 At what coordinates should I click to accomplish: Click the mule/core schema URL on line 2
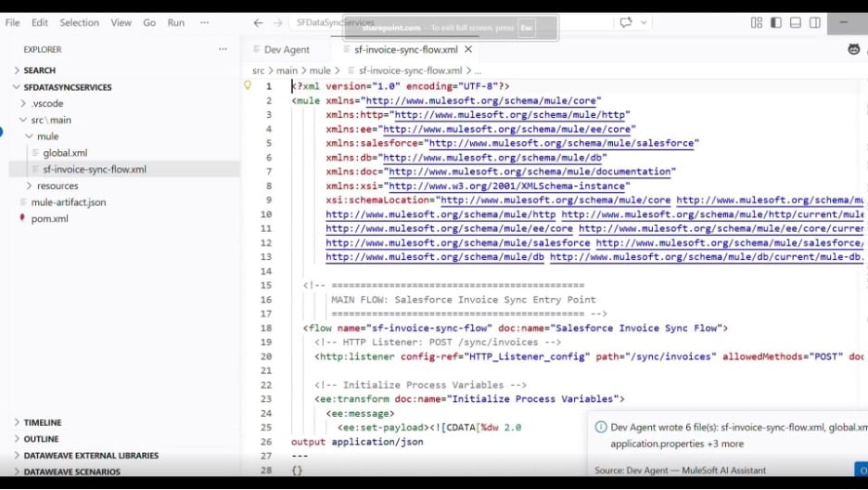[481, 101]
